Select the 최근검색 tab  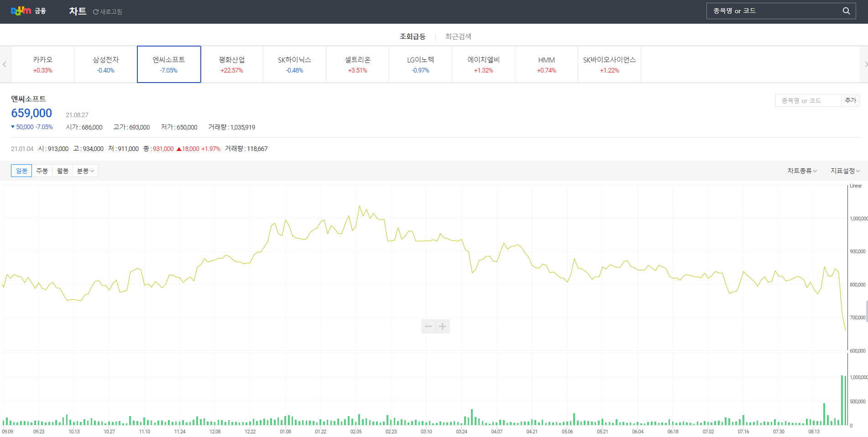tap(458, 36)
